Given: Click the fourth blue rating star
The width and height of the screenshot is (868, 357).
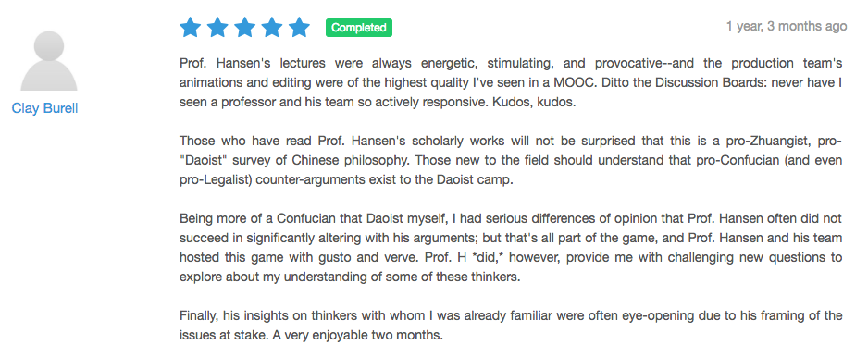Looking at the screenshot, I should [x=272, y=27].
